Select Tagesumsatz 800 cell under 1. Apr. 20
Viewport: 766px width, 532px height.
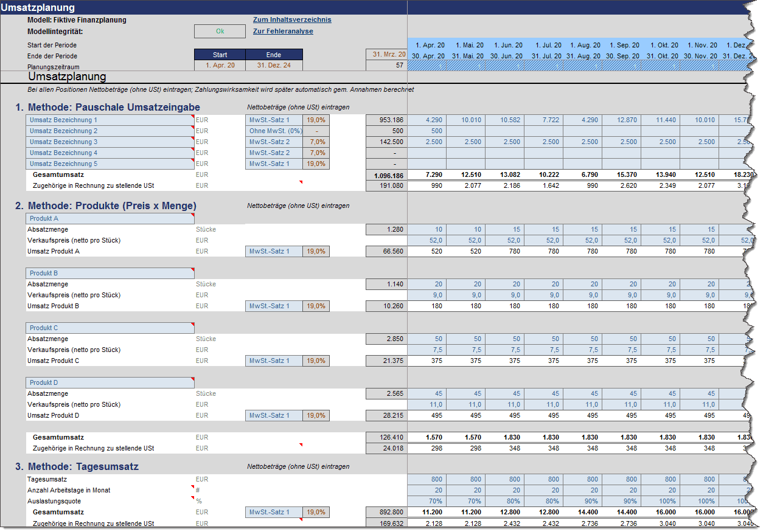coord(427,480)
